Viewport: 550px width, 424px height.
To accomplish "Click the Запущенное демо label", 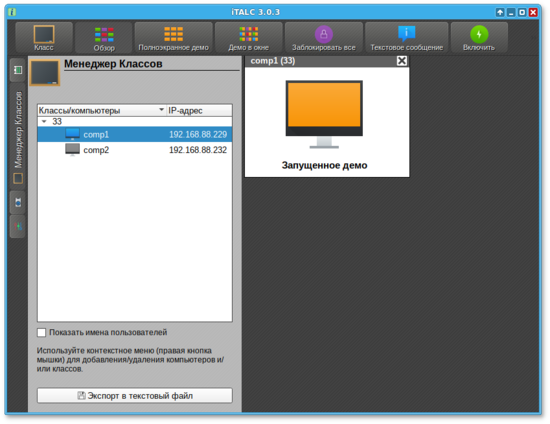I will point(324,165).
